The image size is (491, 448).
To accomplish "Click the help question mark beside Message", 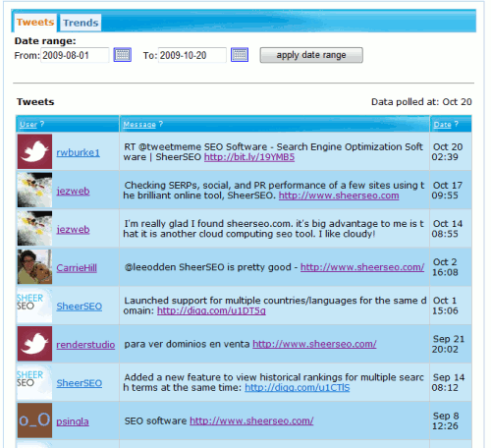I will (161, 124).
